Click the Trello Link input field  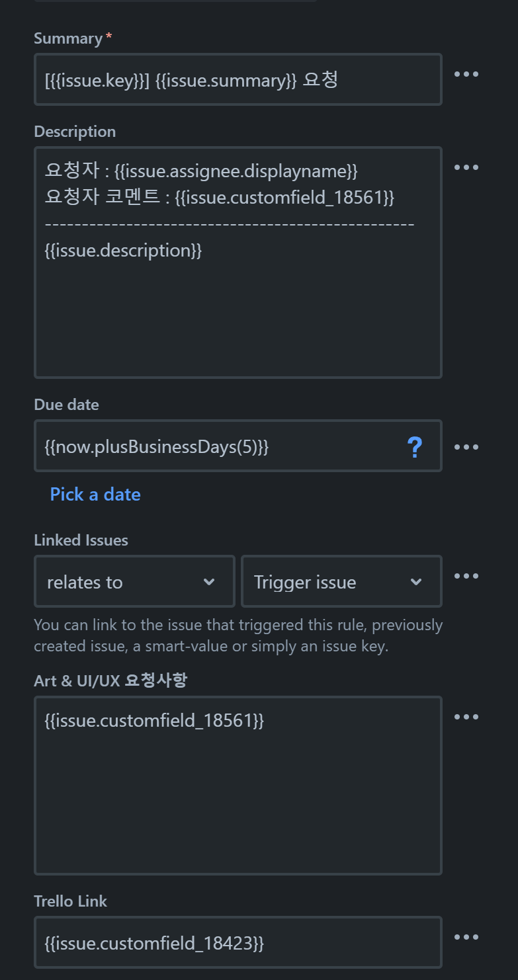click(x=237, y=943)
